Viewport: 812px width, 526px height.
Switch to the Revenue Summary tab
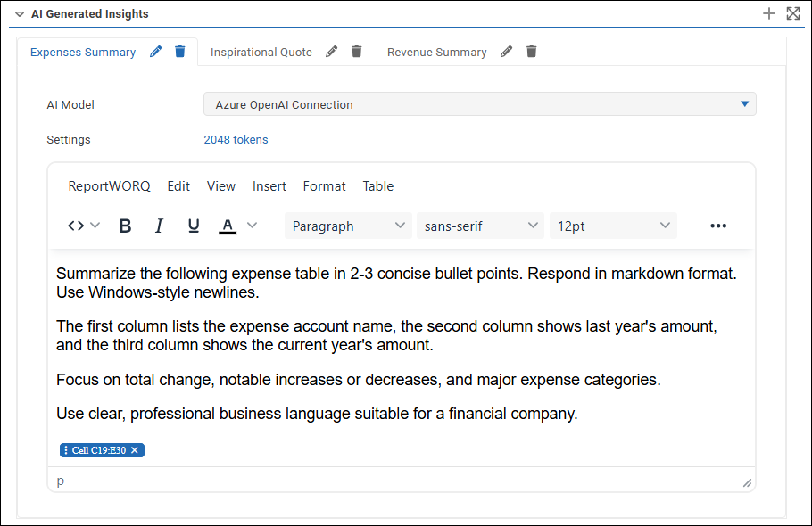[436, 53]
